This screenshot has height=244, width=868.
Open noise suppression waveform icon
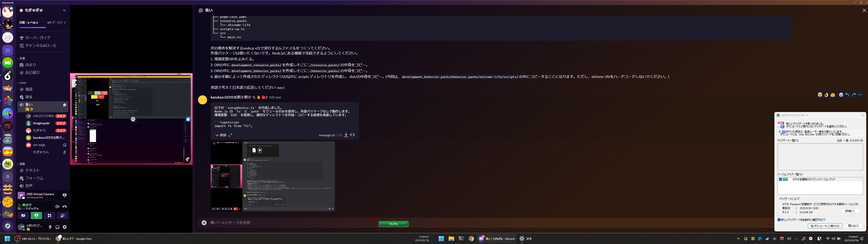(57, 206)
